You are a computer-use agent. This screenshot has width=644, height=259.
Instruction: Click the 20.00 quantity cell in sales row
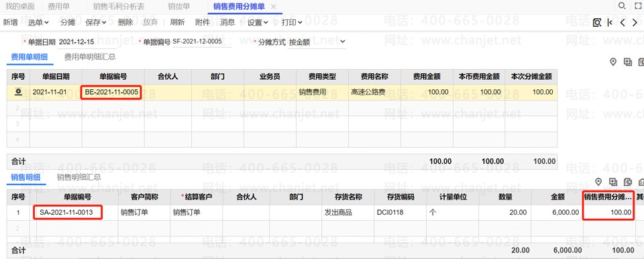point(504,213)
